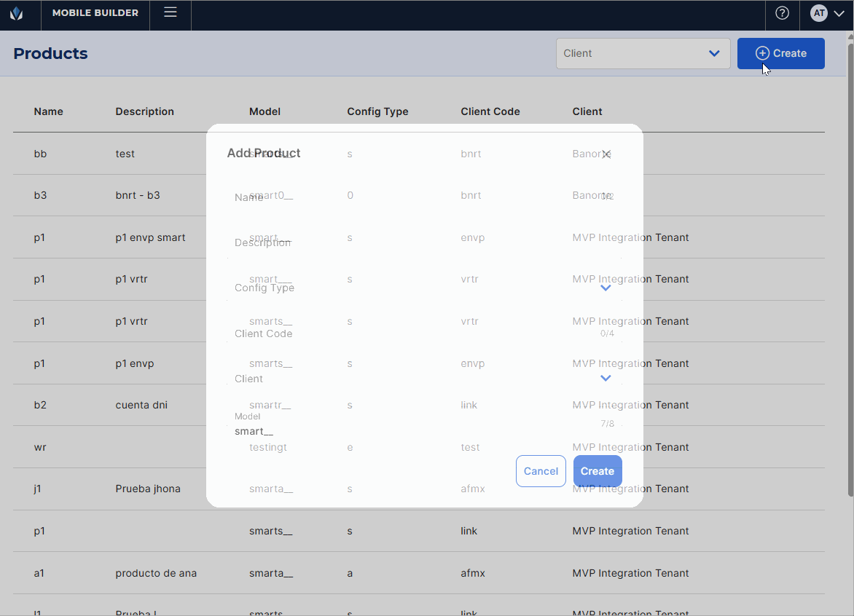Click the AT user avatar
Viewport: 854px width, 616px height.
click(819, 13)
